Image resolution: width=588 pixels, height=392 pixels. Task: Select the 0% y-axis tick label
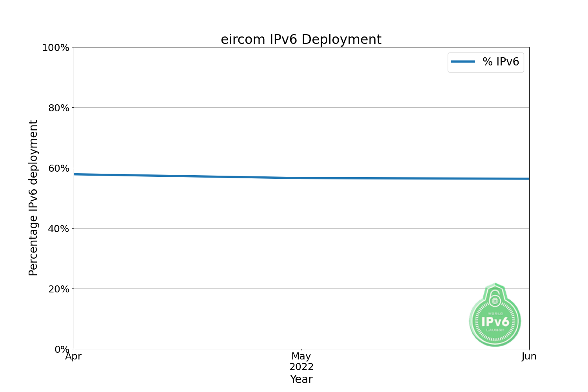point(62,349)
